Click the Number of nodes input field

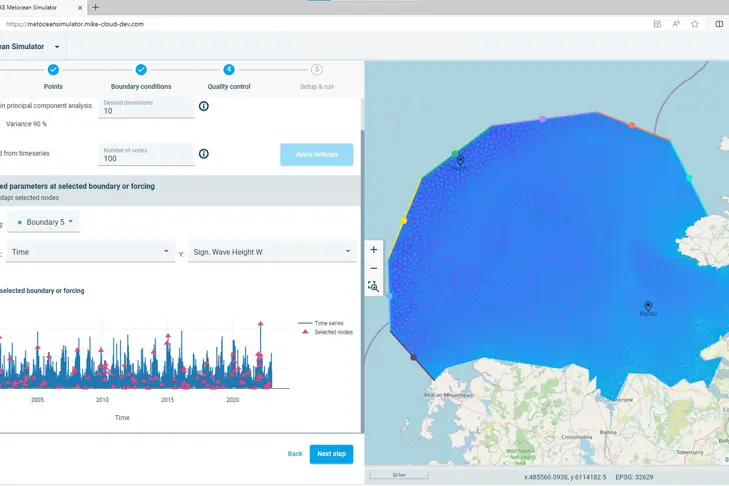click(x=146, y=155)
